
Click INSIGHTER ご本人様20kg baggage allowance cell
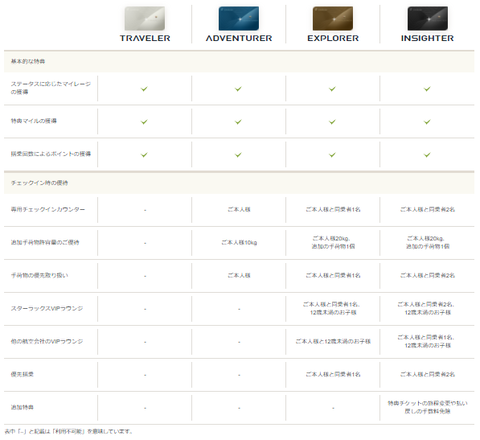(x=427, y=242)
